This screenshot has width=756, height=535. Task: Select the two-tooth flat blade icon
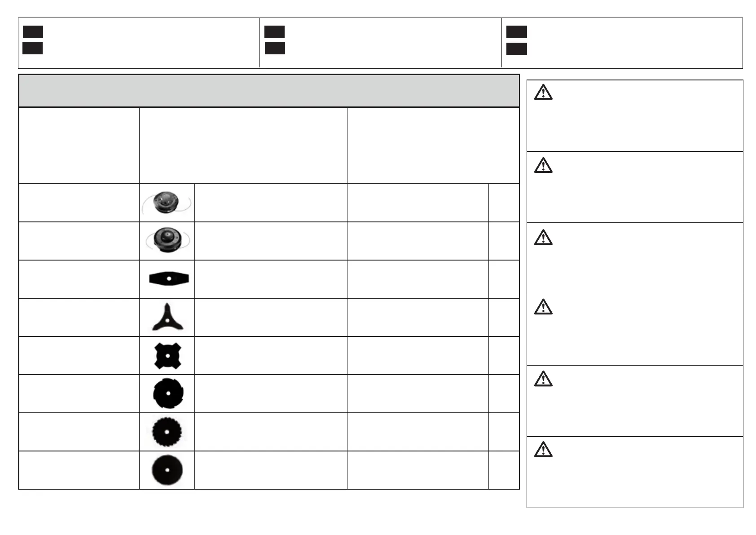pyautogui.click(x=169, y=279)
